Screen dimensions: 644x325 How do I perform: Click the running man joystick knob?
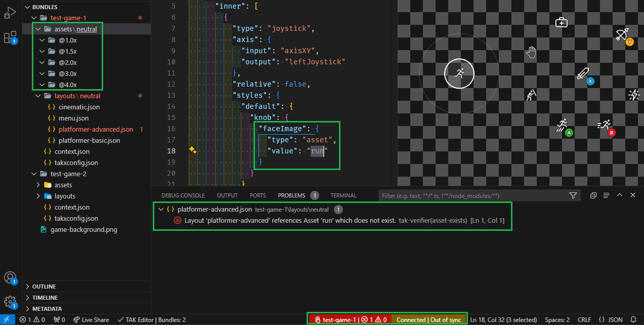(x=459, y=73)
